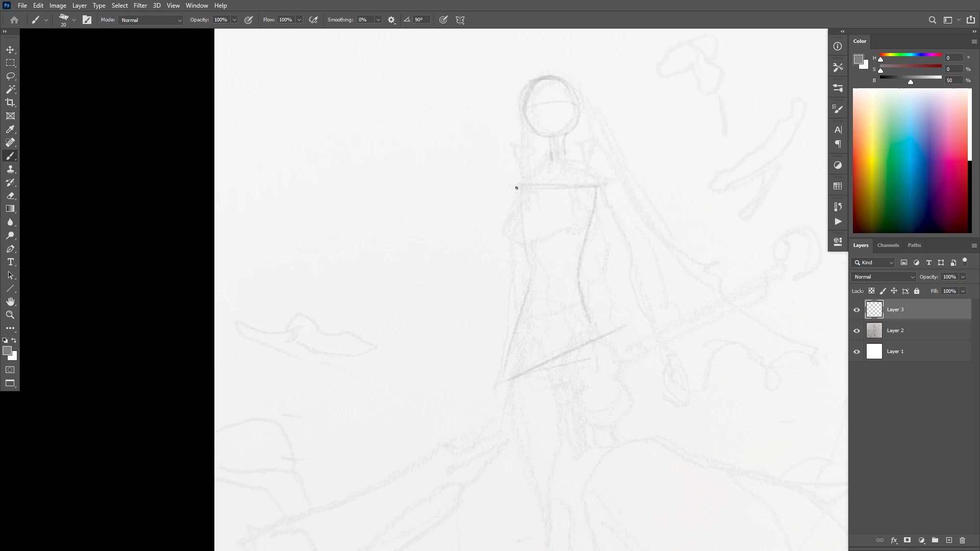Image resolution: width=980 pixels, height=551 pixels.
Task: Open the brush Mode dropdown
Action: click(x=151, y=20)
